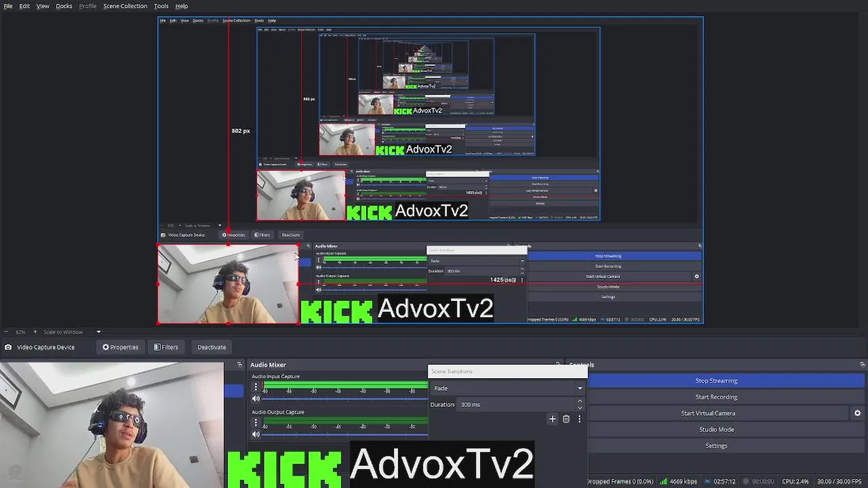The width and height of the screenshot is (868, 488).
Task: Open transition properties three-dot menu
Action: pyautogui.click(x=579, y=419)
